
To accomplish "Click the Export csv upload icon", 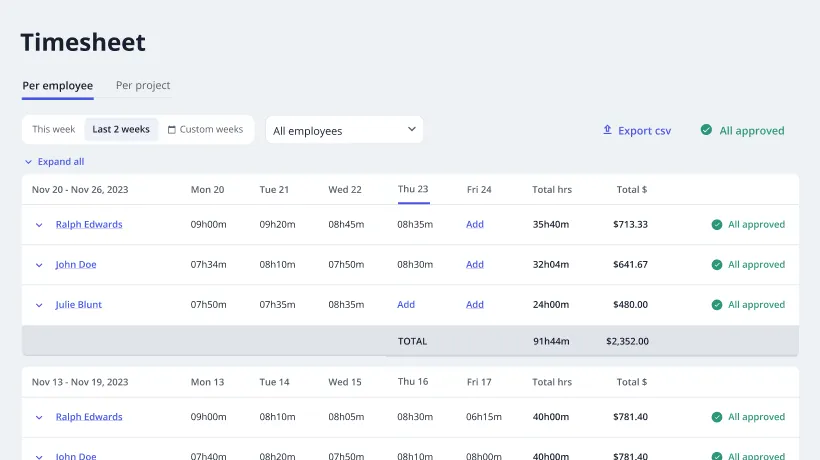I will [x=607, y=130].
